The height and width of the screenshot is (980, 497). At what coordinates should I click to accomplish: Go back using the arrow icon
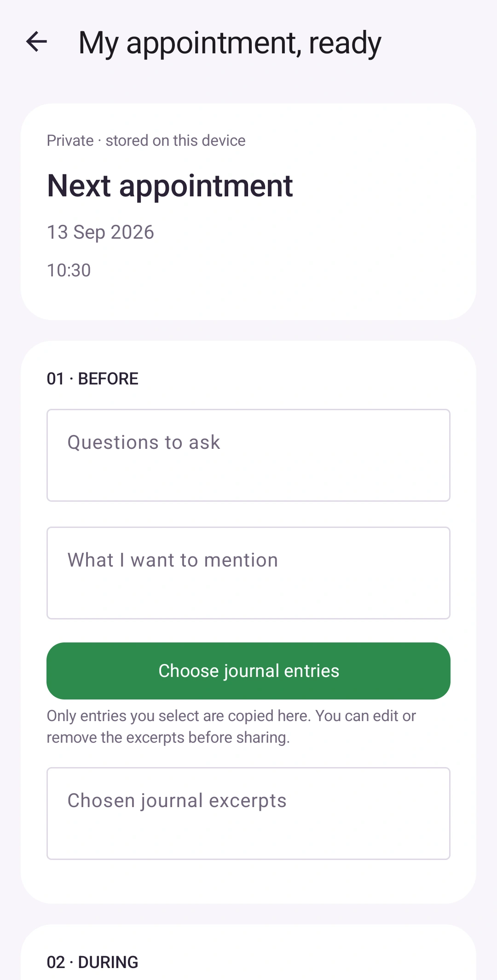[x=37, y=42]
